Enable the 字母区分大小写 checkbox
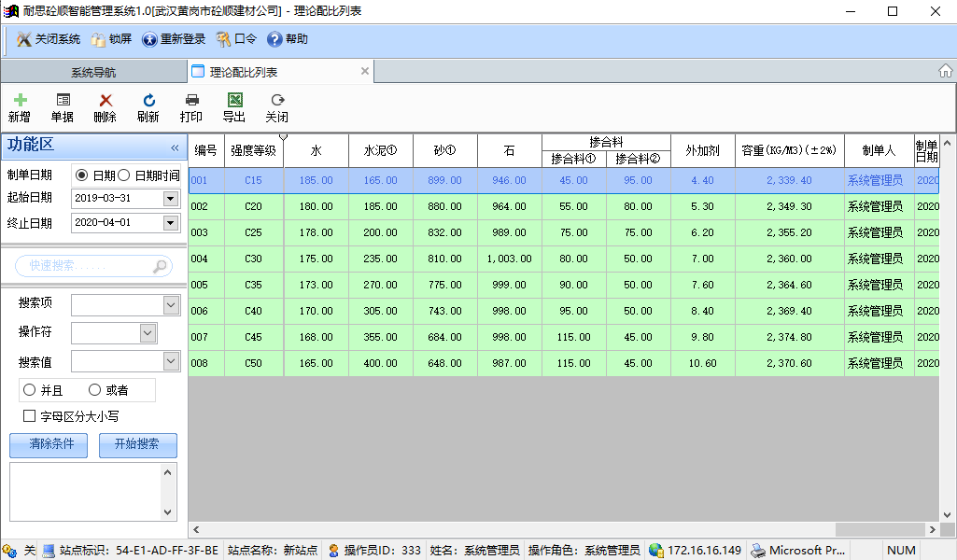The image size is (957, 560). tap(30, 417)
